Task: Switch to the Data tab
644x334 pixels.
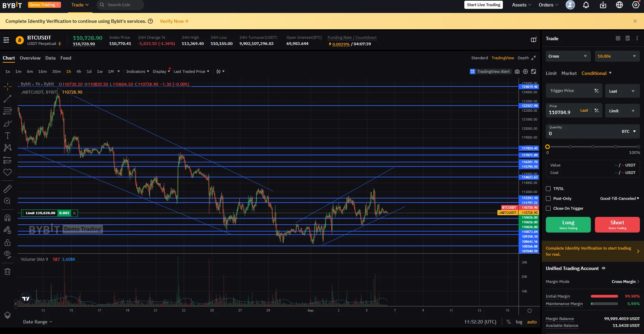Action: 50,58
